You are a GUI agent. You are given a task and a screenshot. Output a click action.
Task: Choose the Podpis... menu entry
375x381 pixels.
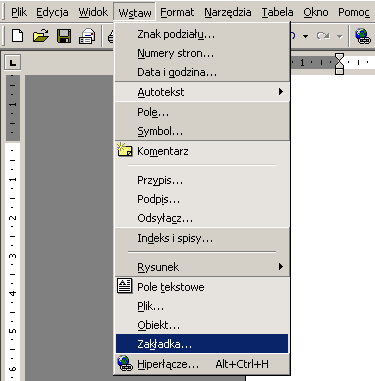202,199
